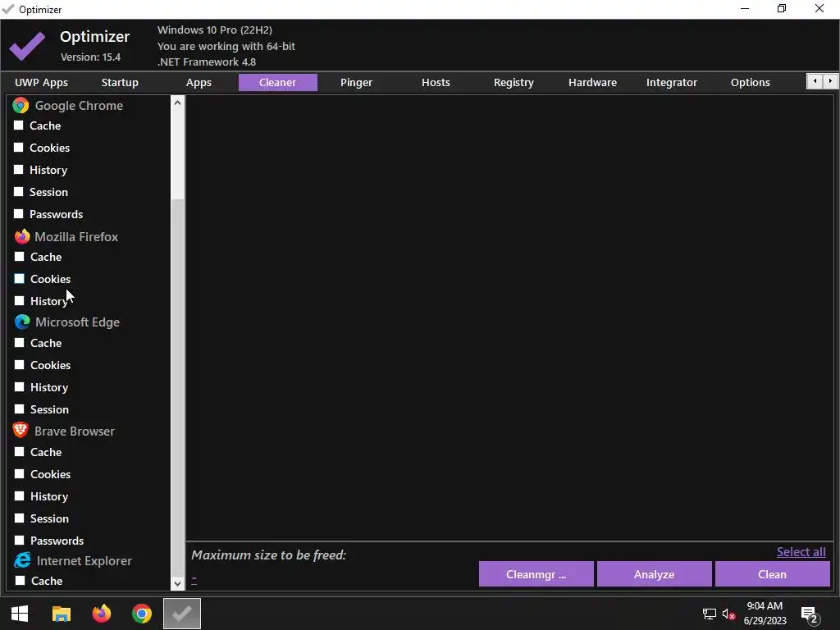The width and height of the screenshot is (840, 630).
Task: Click the Analyze button
Action: 654,574
